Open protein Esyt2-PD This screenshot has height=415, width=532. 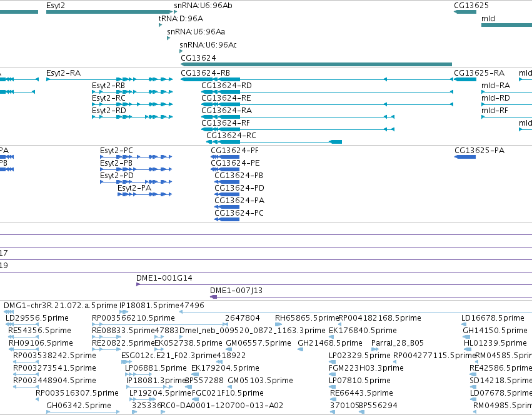point(117,176)
